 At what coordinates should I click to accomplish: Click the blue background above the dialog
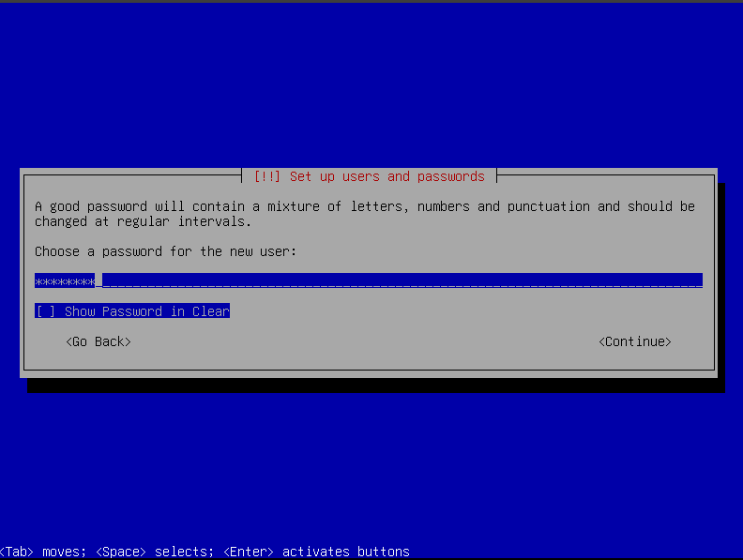click(x=371, y=84)
